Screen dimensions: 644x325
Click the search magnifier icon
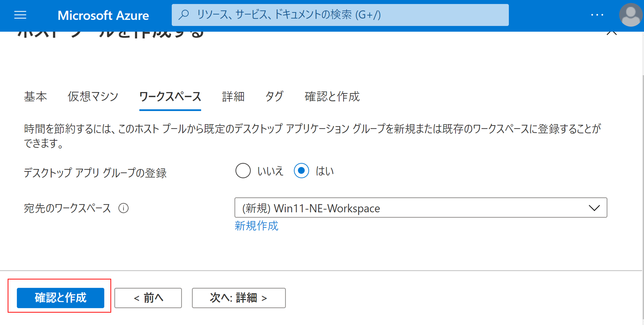click(184, 15)
